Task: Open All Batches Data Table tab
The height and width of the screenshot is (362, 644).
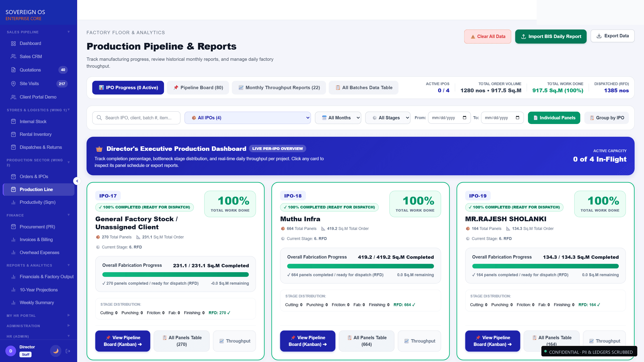Action: pyautogui.click(x=364, y=88)
